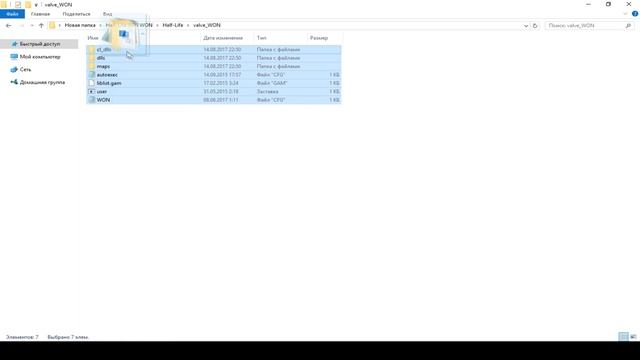Click the Домашняя группа icon
The height and width of the screenshot is (360, 640).
[14, 82]
